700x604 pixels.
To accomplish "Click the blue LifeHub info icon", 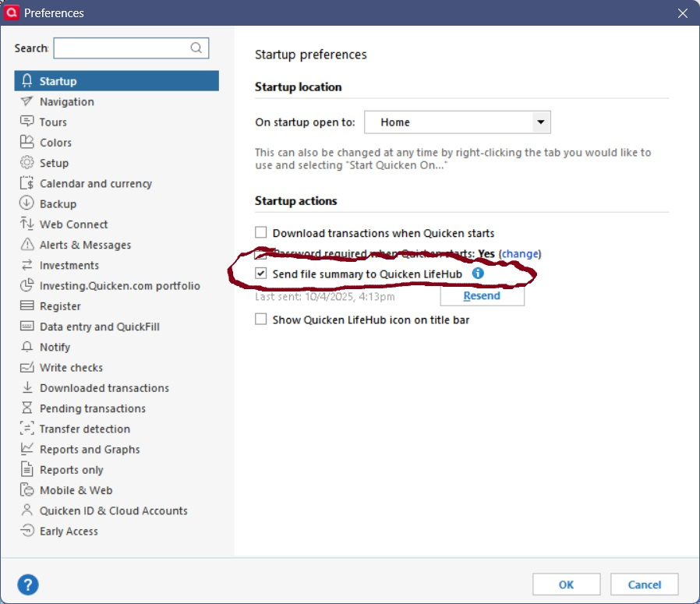I will pyautogui.click(x=478, y=274).
